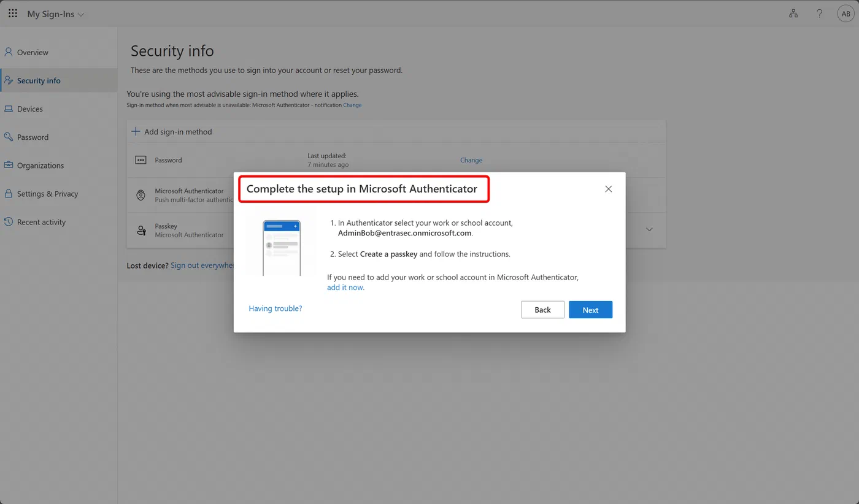Click Add sign-in method text
This screenshot has height=504, width=859.
[178, 132]
